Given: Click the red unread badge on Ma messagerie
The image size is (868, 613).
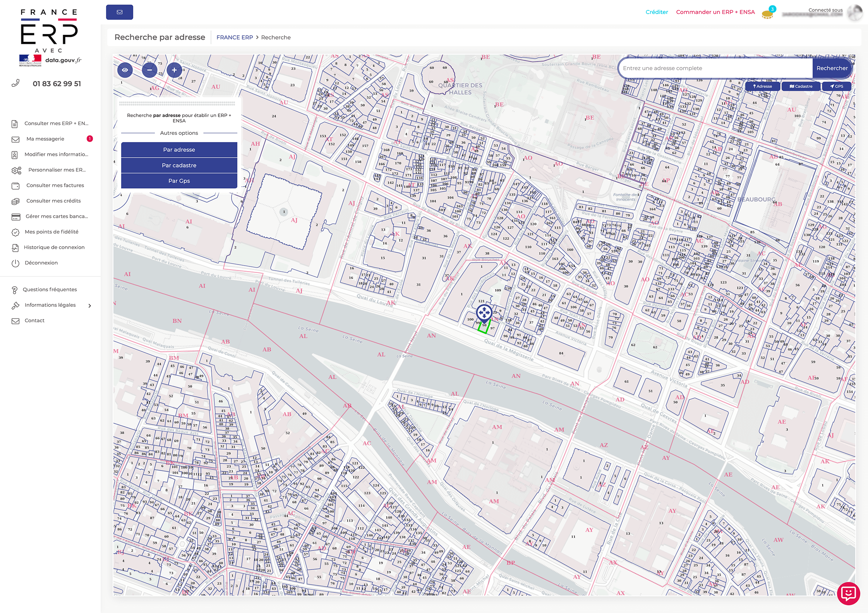Looking at the screenshot, I should pos(89,139).
